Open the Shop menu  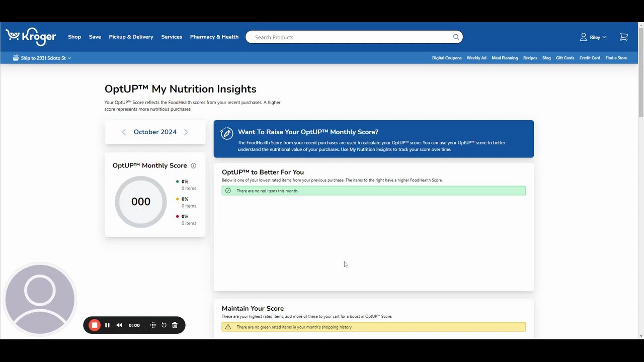(74, 37)
